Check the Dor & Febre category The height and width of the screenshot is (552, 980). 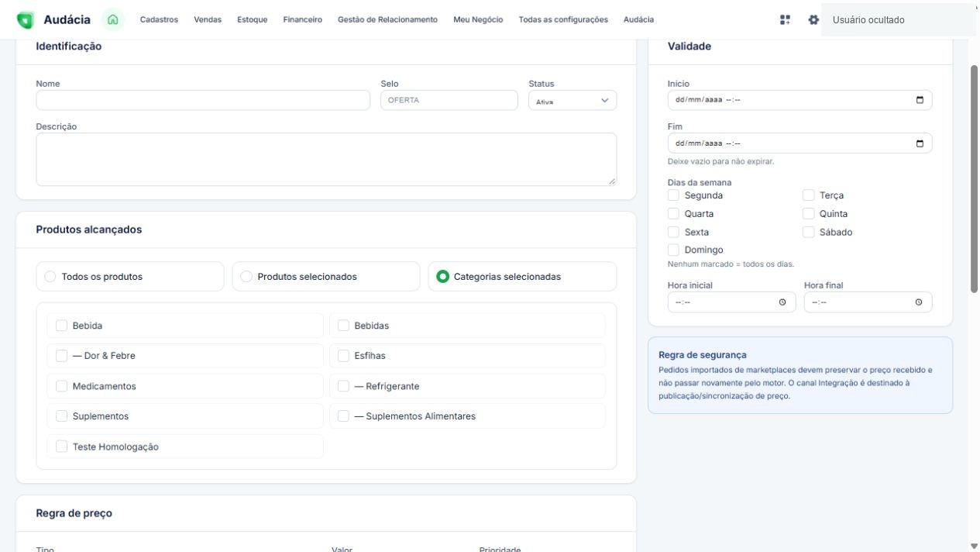click(62, 356)
